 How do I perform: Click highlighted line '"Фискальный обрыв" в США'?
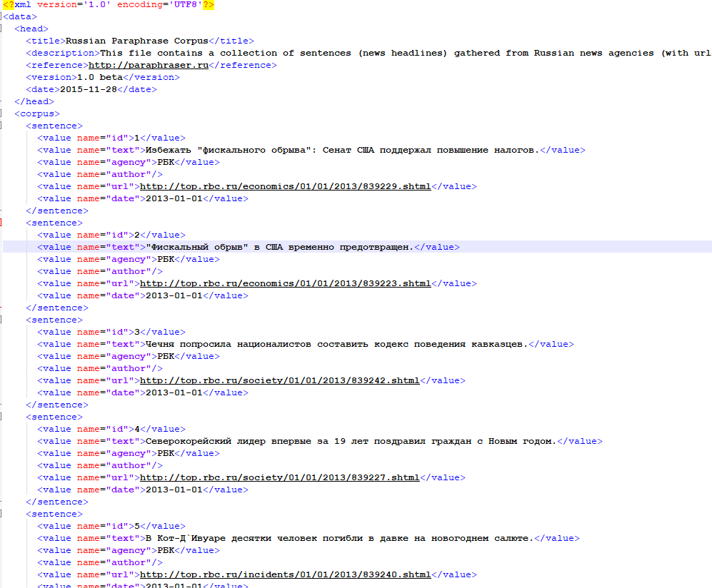[x=216, y=248]
